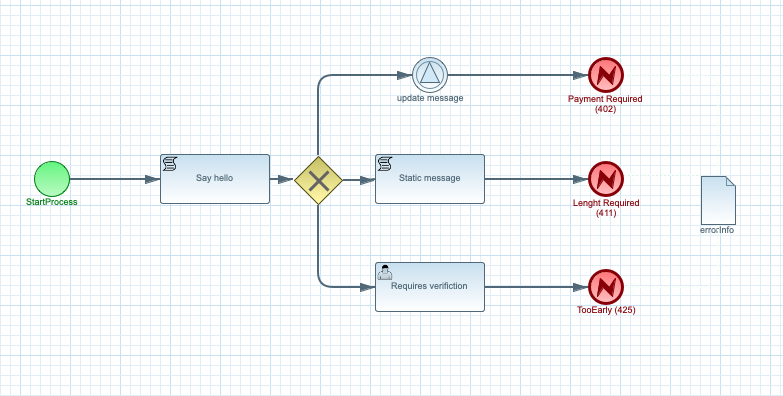Click the errorInfo data object icon
The width and height of the screenshot is (783, 396).
pyautogui.click(x=718, y=200)
